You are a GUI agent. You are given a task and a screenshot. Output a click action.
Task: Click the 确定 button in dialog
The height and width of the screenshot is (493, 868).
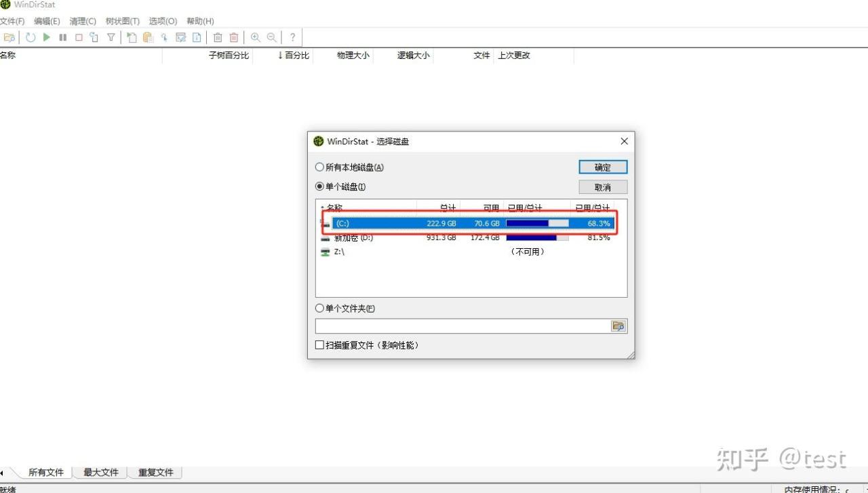(x=603, y=167)
